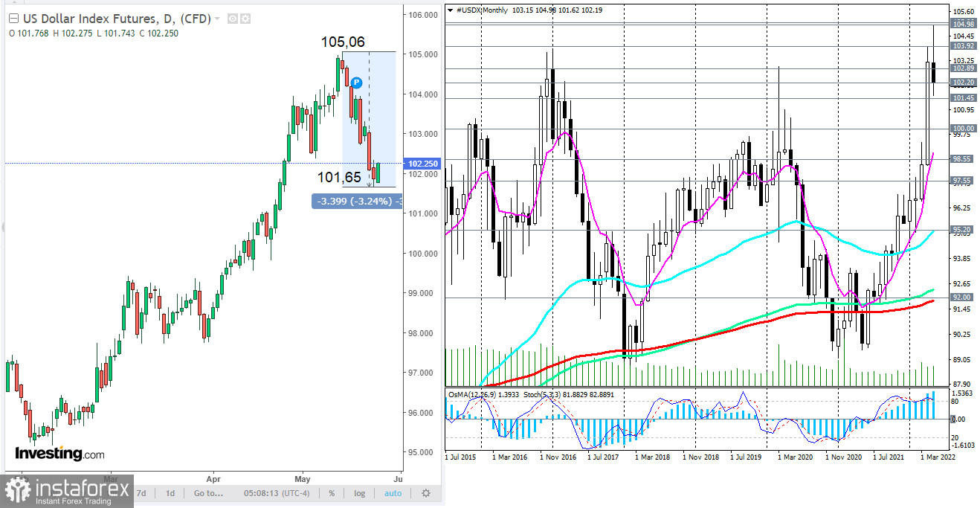Click the #USDX Monthly chart title dropdown triangle

pos(450,12)
